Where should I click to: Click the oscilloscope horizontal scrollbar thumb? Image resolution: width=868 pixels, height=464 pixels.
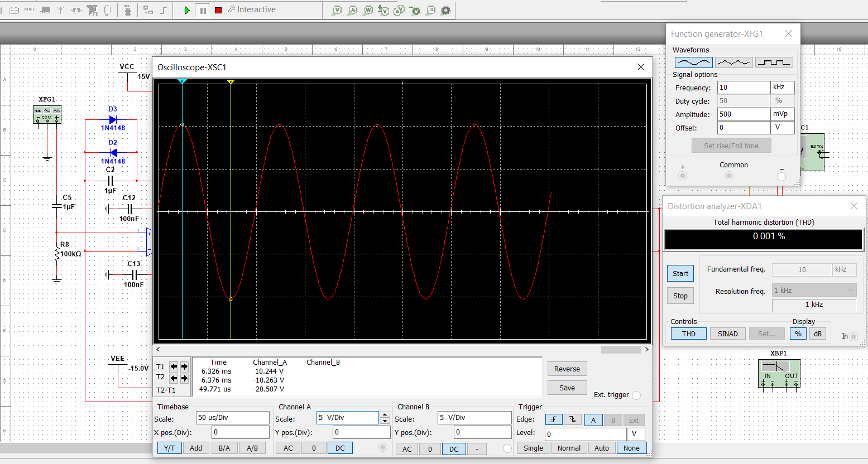pos(621,350)
